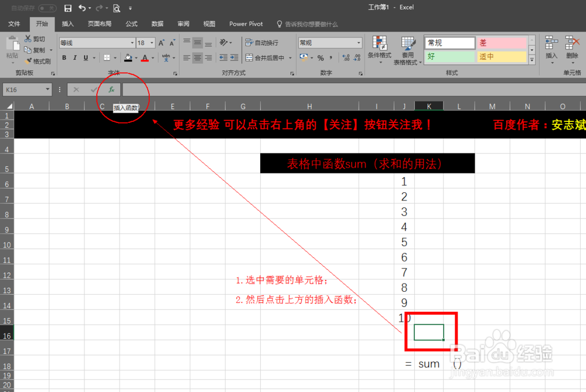Customize the Quick Access Toolbar dropdown
Image resolution: width=586 pixels, height=392 pixels.
point(130,8)
